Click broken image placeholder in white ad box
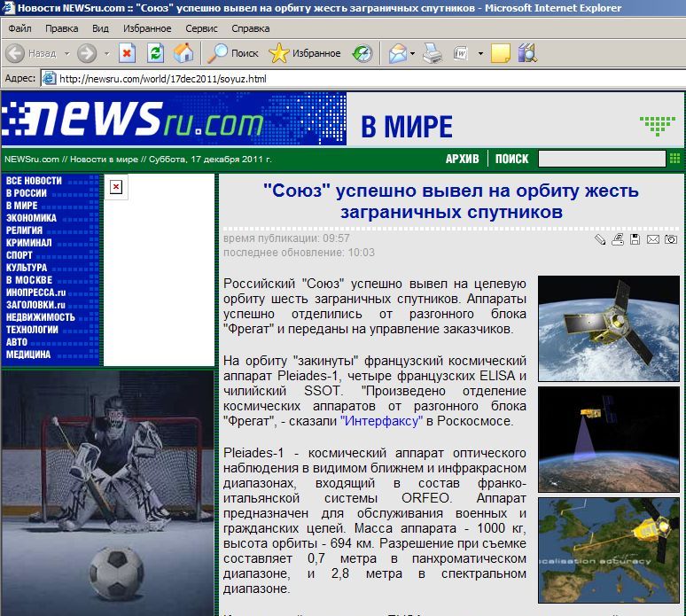The height and width of the screenshot is (616, 686). (x=116, y=187)
